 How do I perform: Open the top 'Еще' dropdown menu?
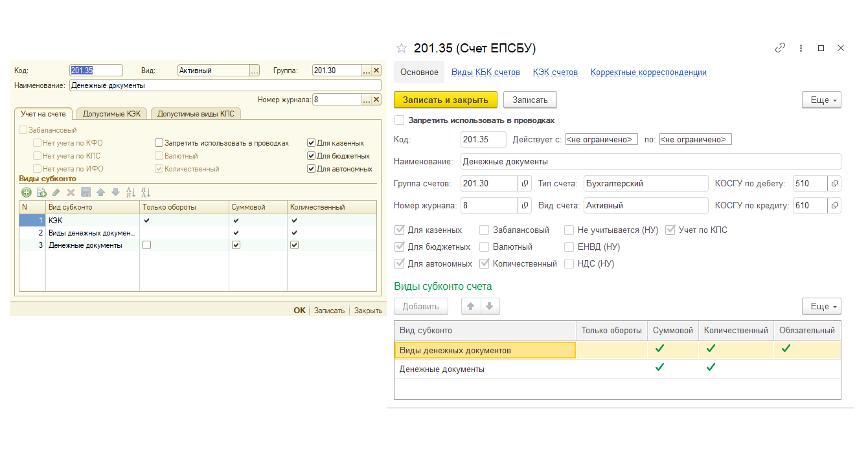point(821,100)
